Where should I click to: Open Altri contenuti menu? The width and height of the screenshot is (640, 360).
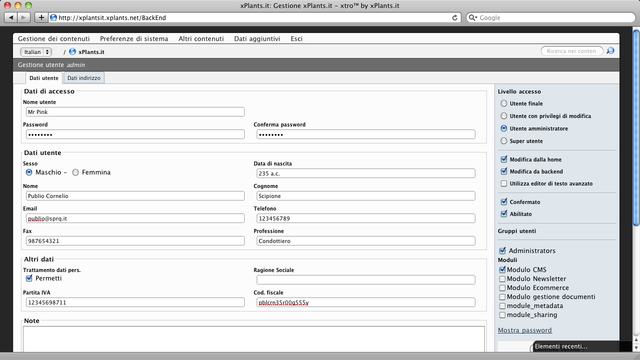click(x=201, y=39)
